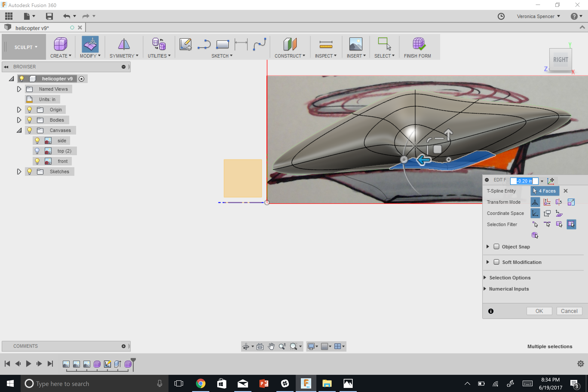
Task: Expand the Named Views folder
Action: point(19,89)
